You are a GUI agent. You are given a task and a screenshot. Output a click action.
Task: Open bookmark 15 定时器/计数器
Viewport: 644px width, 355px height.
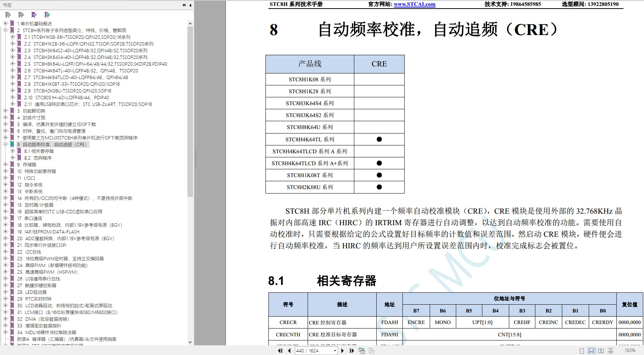click(35, 205)
